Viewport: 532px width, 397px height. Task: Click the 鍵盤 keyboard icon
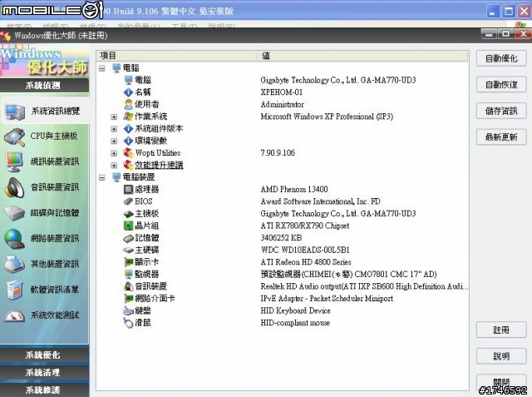point(128,310)
